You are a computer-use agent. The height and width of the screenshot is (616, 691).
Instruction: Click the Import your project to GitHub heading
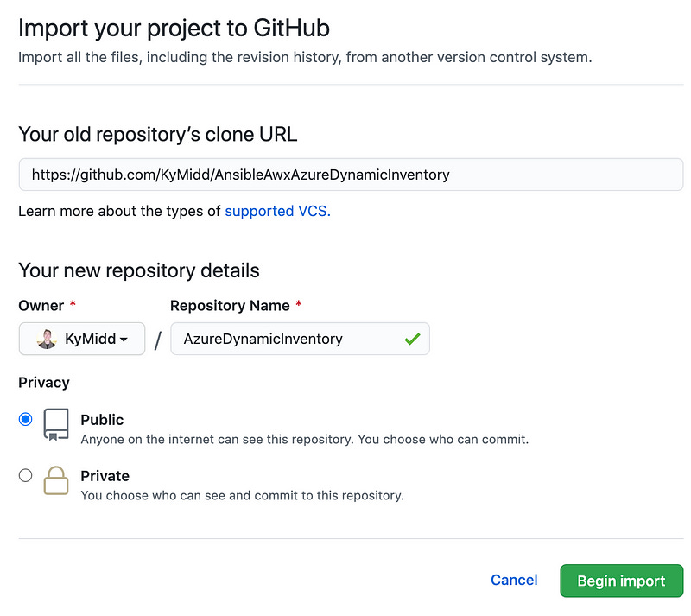pyautogui.click(x=174, y=28)
